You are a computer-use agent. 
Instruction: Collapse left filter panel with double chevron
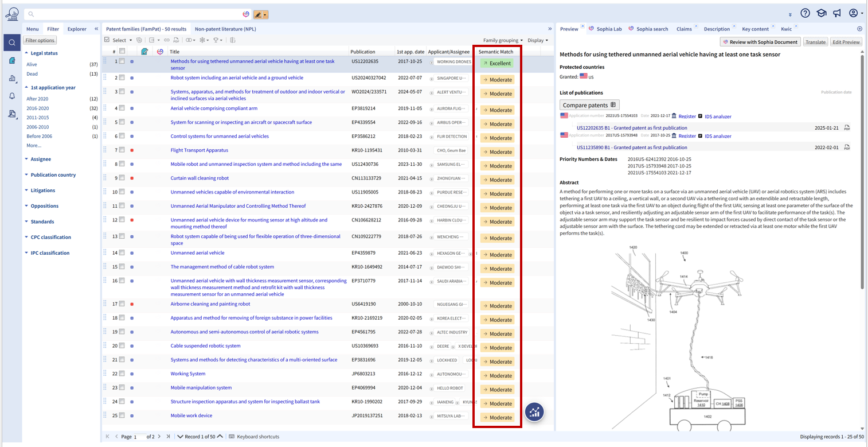pos(96,29)
